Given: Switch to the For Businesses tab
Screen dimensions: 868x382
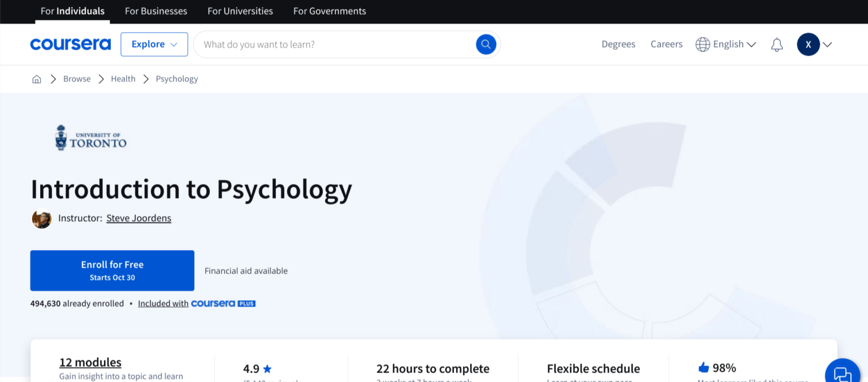Looking at the screenshot, I should pos(155,11).
